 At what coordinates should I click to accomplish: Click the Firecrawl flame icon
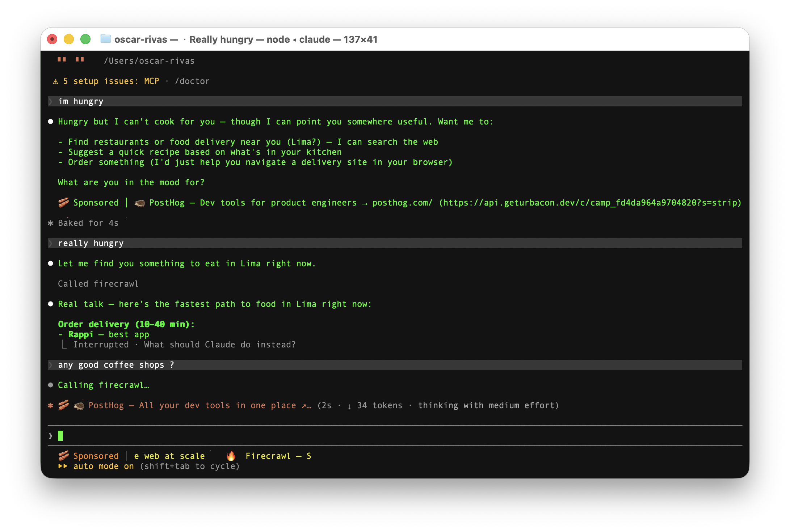231,456
